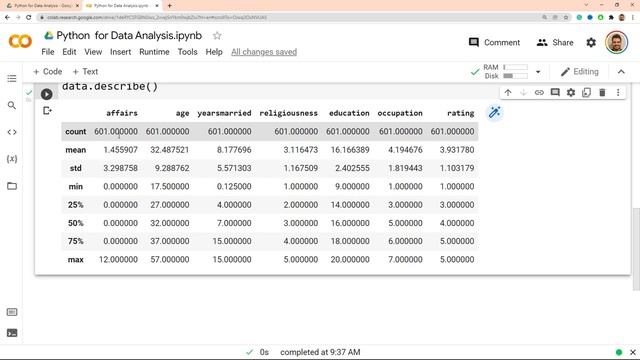Dismiss the bottom status bar with X
The height and width of the screenshot is (360, 640).
pyautogui.click(x=633, y=352)
